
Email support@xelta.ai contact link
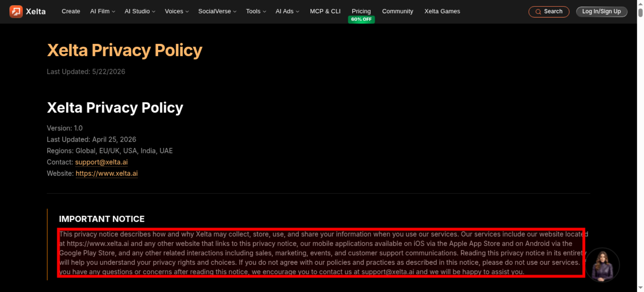pyautogui.click(x=101, y=162)
